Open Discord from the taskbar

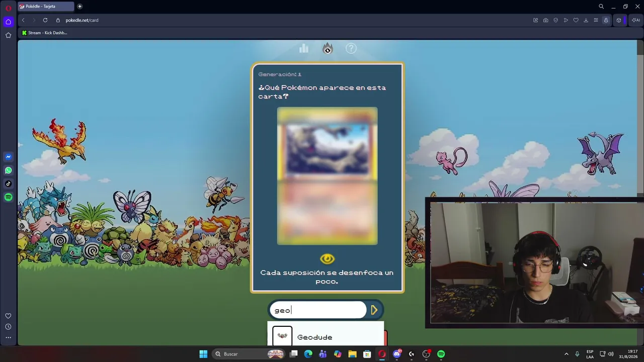pyautogui.click(x=397, y=354)
